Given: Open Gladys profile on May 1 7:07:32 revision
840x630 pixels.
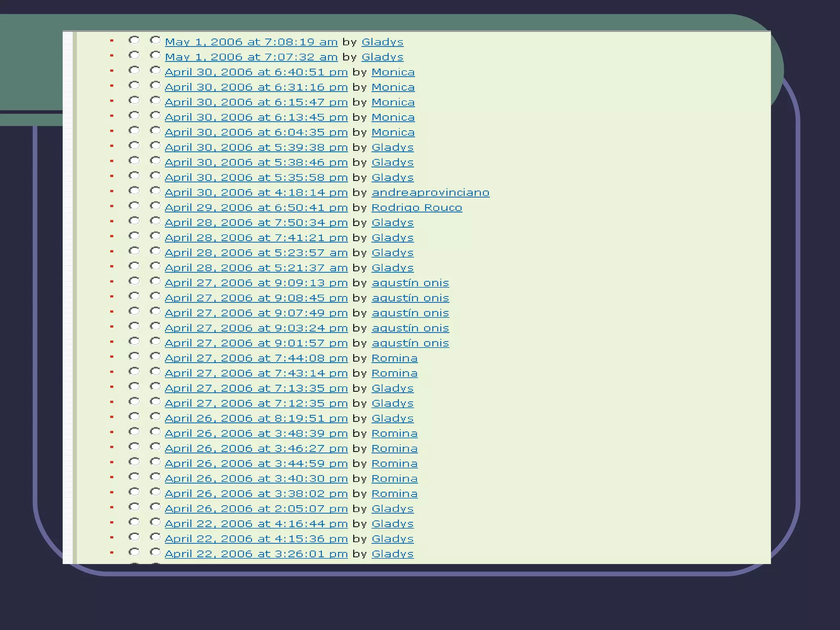Looking at the screenshot, I should coord(382,57).
